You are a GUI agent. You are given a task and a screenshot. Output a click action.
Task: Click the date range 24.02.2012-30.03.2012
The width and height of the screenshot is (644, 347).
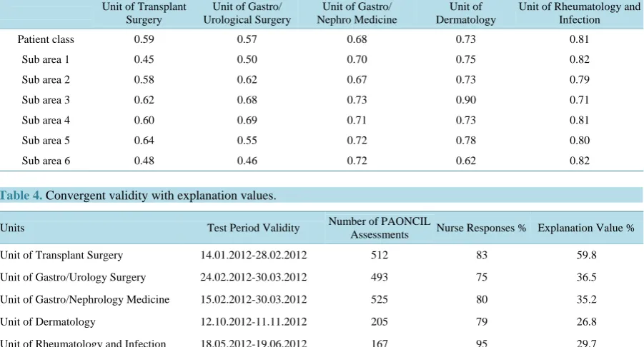(x=254, y=277)
